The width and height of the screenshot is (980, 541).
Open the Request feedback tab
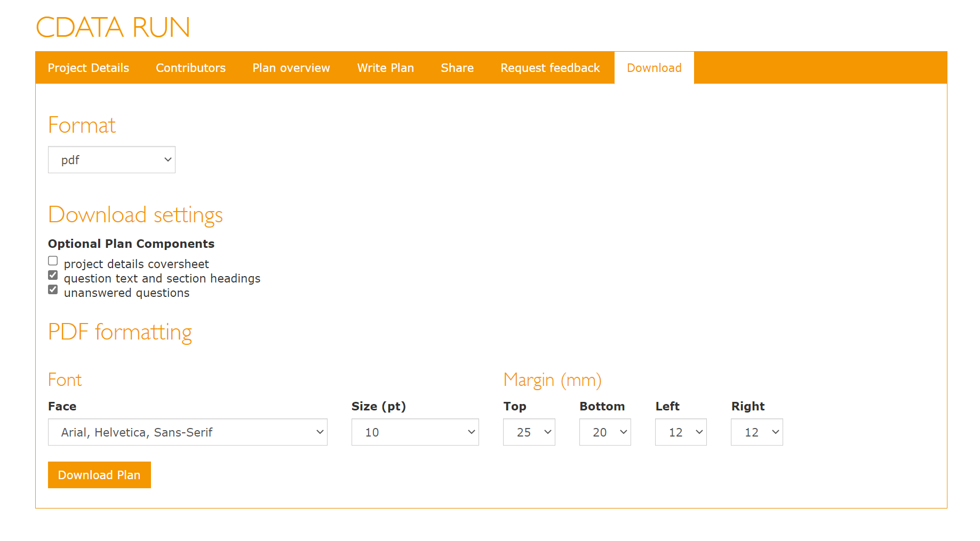point(550,68)
